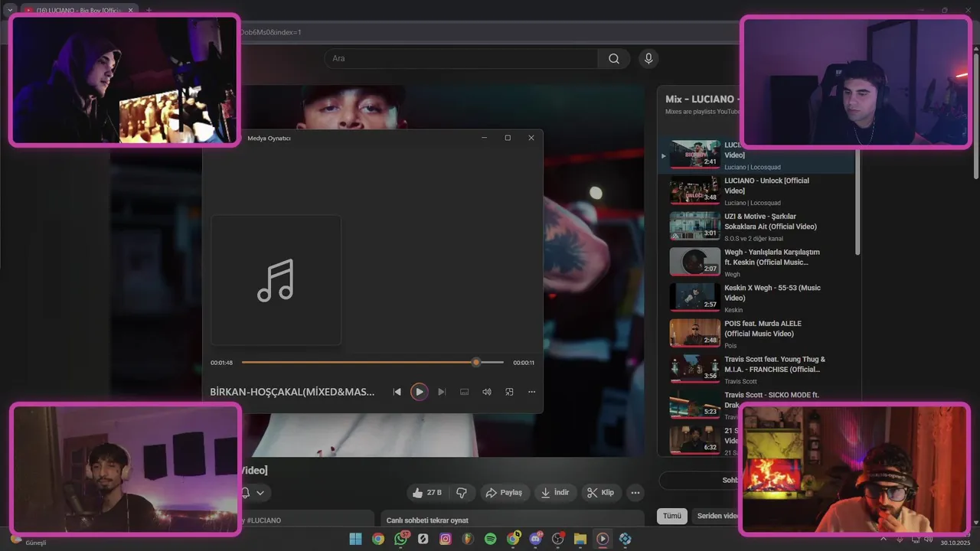This screenshot has width=980, height=551.
Task: Open media player more options menu
Action: pos(531,392)
